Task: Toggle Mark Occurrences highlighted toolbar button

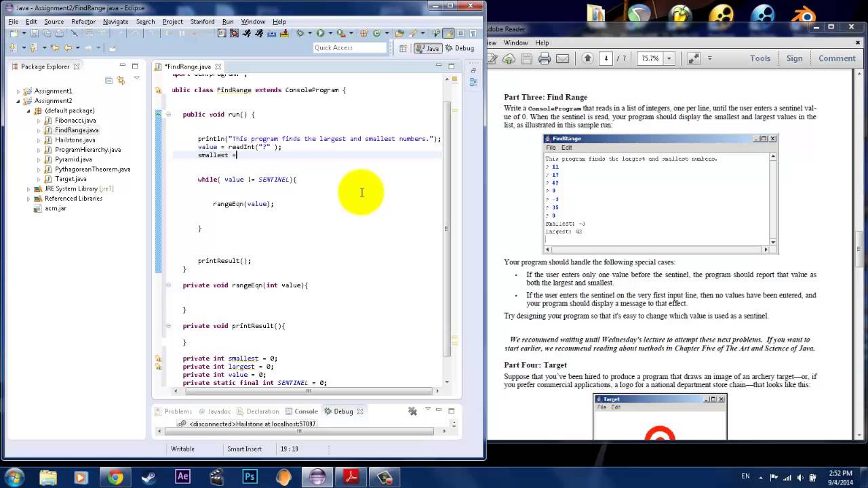Action: 448,33
